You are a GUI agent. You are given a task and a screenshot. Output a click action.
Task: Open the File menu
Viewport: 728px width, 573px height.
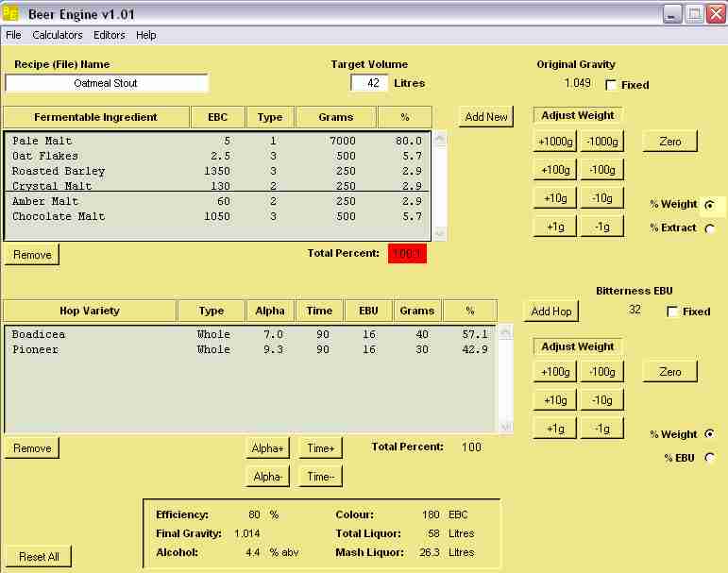pos(13,35)
